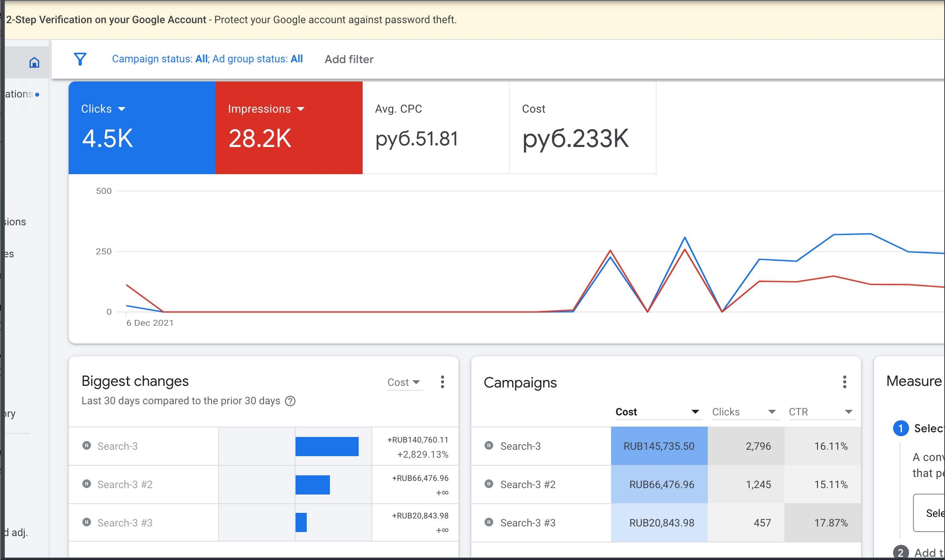This screenshot has height=560, width=945.
Task: Select the Avg. CPC metric card
Action: 436,128
